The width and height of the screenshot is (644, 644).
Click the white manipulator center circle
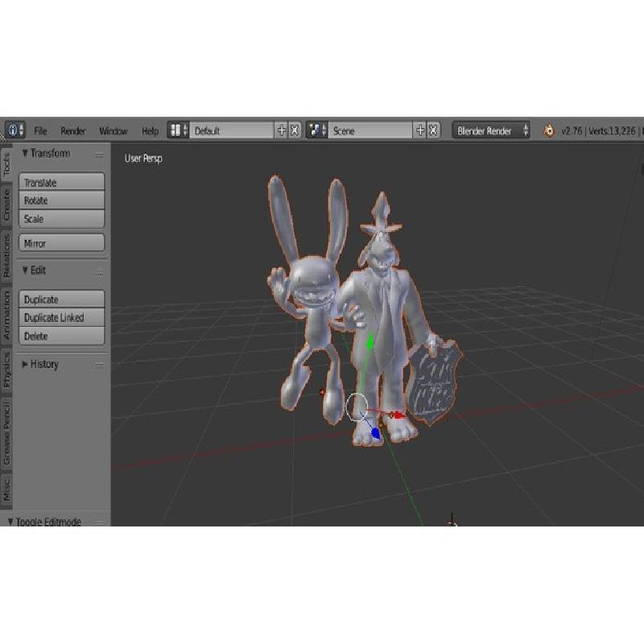357,407
